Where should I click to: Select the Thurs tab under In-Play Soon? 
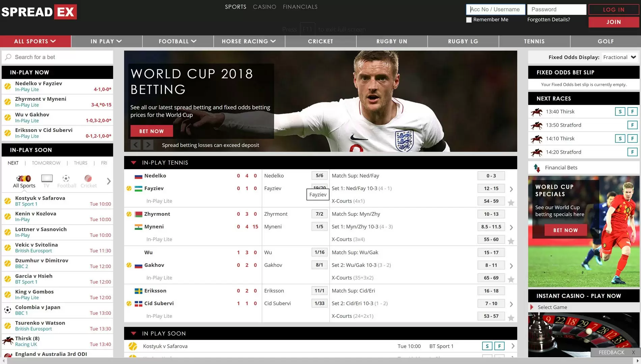pyautogui.click(x=81, y=163)
